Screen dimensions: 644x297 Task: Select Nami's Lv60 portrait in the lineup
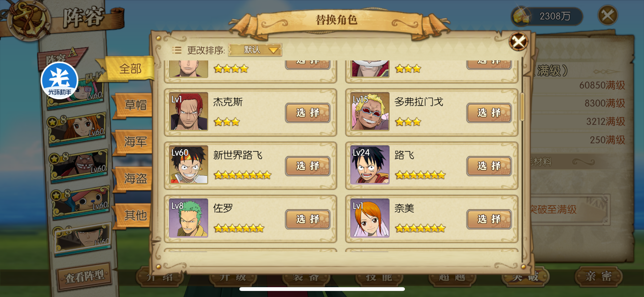coord(78,128)
